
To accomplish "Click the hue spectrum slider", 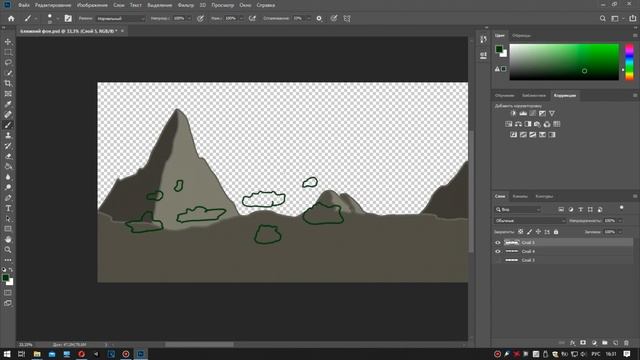I will (629, 62).
